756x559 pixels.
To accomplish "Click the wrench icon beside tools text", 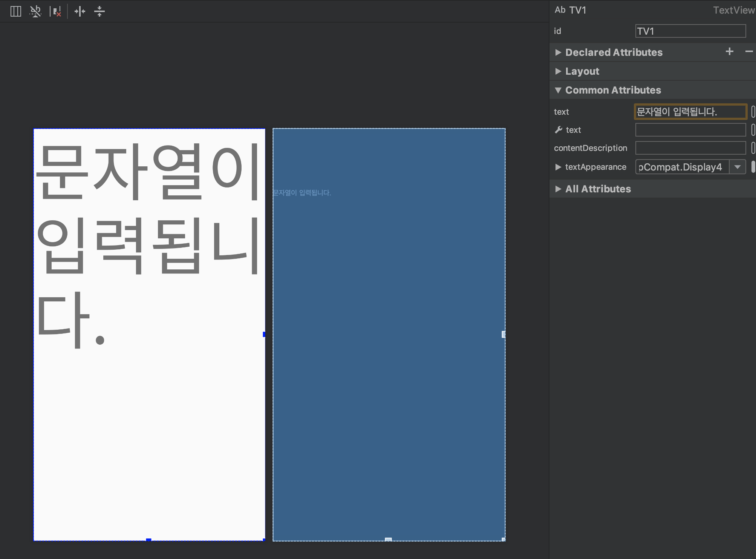I will point(559,130).
